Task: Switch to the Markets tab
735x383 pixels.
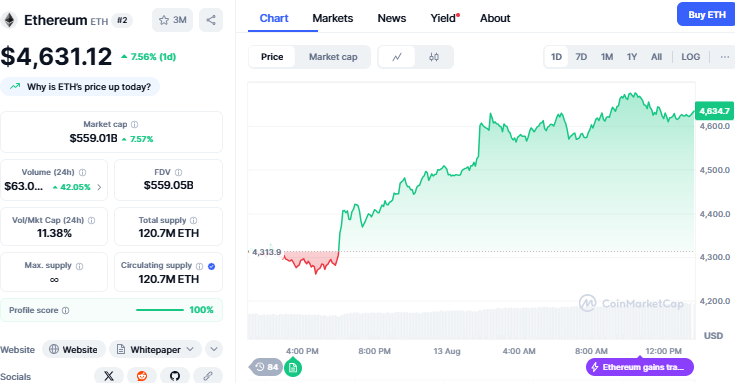Action: pyautogui.click(x=333, y=18)
